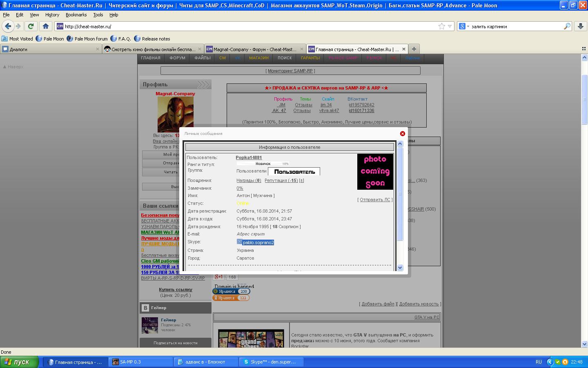Open the Pale Moon bookmark
The height and width of the screenshot is (368, 588).
coord(50,39)
